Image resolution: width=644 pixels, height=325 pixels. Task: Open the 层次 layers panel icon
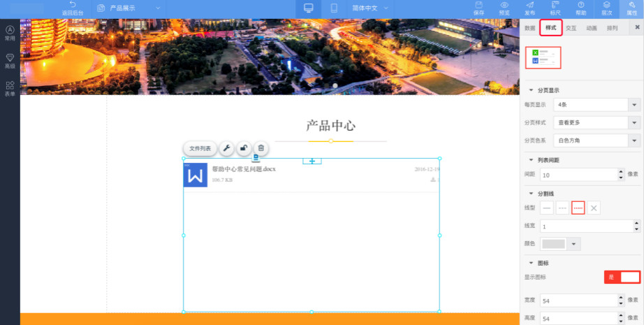(606, 8)
